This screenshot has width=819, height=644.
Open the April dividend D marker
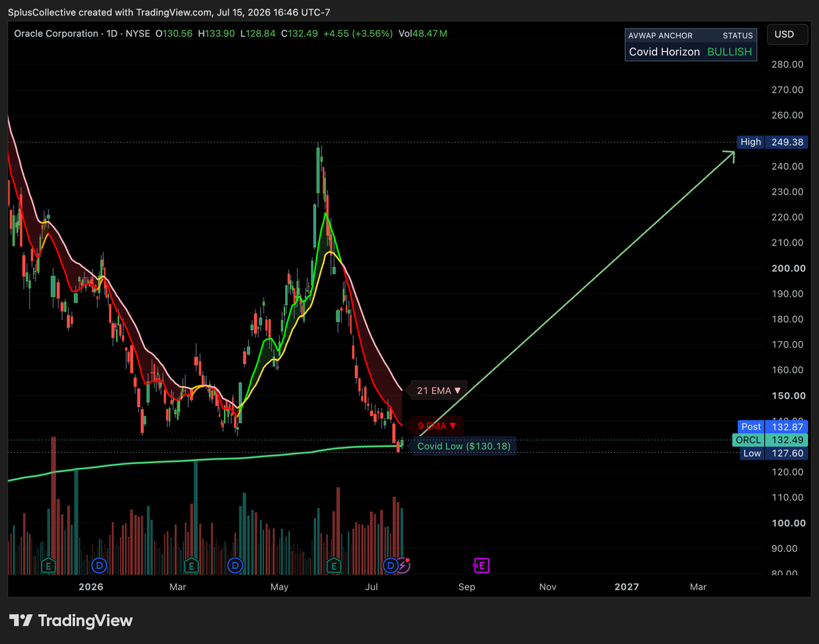pyautogui.click(x=235, y=565)
